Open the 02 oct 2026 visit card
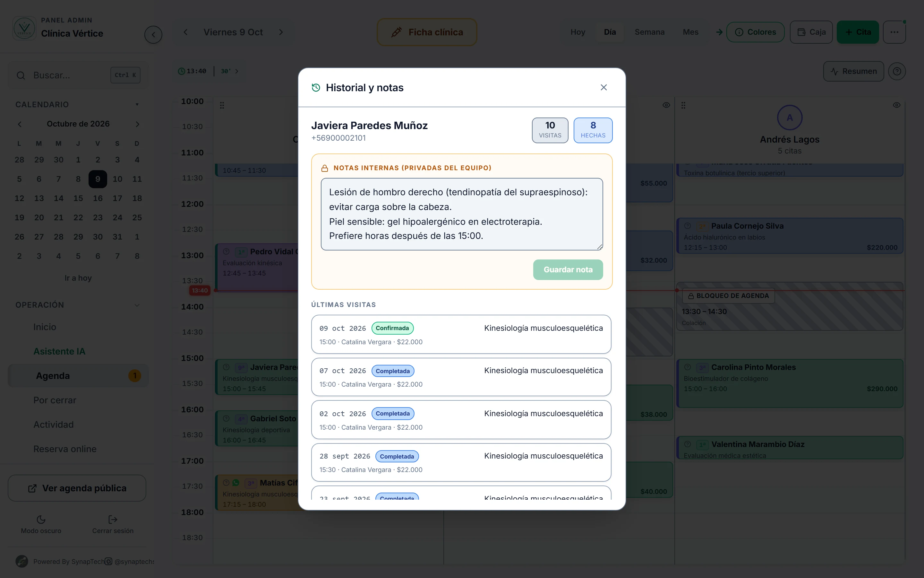Viewport: 924px width, 578px height. [461, 420]
